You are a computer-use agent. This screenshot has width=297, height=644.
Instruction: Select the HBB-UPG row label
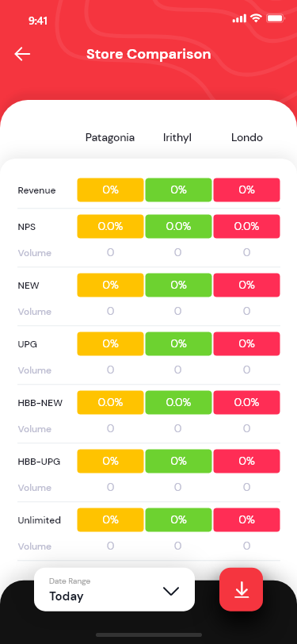[39, 462]
